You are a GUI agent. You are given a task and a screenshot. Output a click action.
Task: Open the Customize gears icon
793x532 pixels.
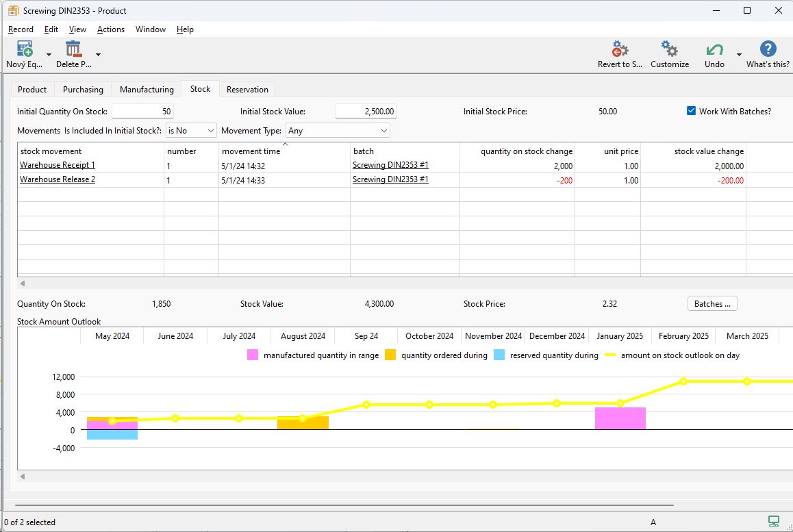pos(669,50)
